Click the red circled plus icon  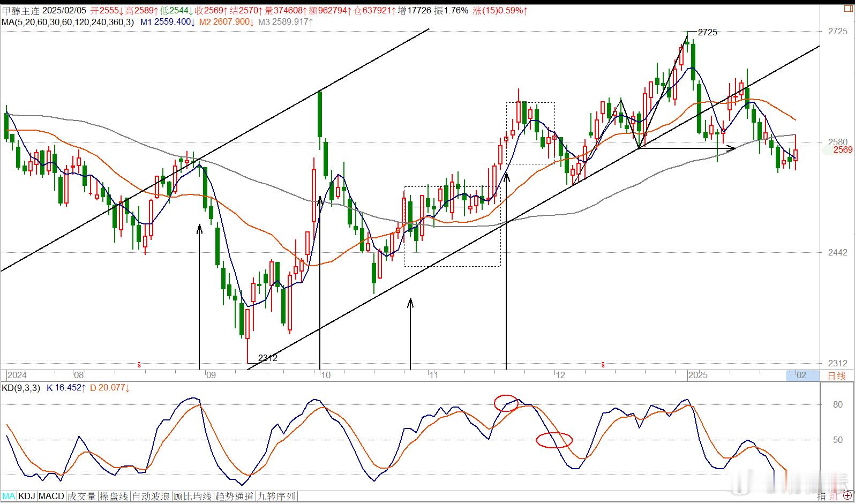[x=847, y=496]
